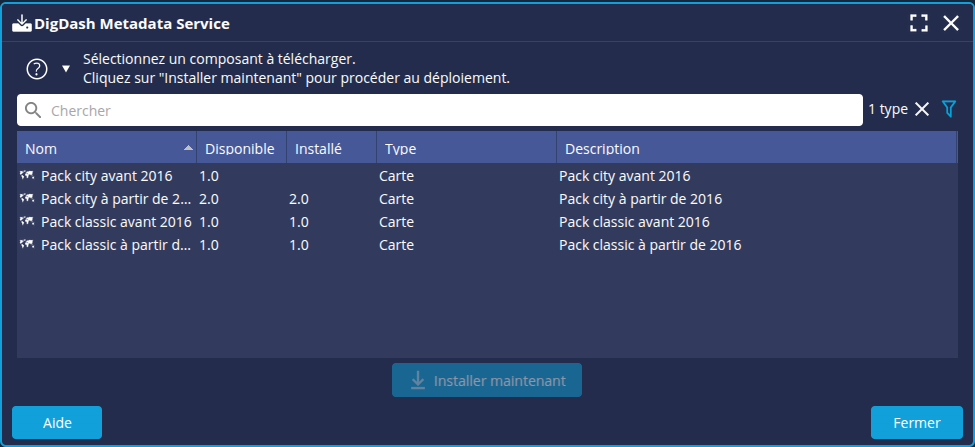This screenshot has height=447, width=975.
Task: Open the filter funnel icon
Action: point(949,109)
